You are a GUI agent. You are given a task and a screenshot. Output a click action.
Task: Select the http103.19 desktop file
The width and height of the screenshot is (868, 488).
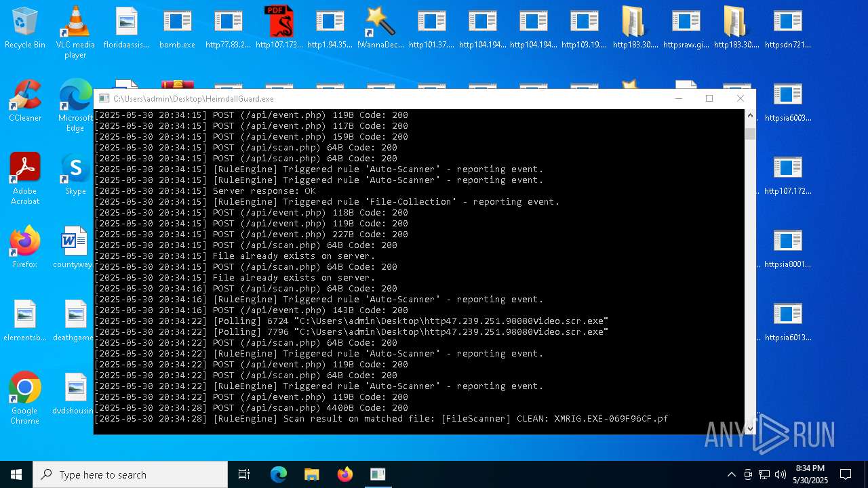click(x=584, y=28)
